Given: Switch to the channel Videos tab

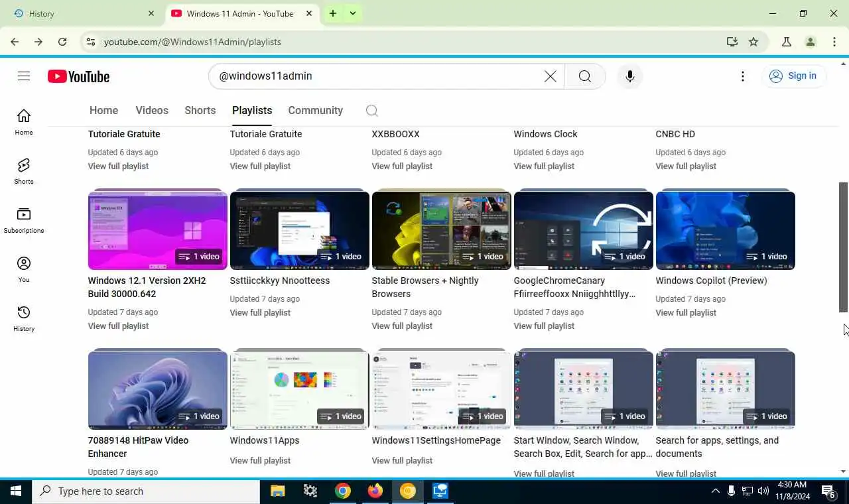Looking at the screenshot, I should coord(152,111).
